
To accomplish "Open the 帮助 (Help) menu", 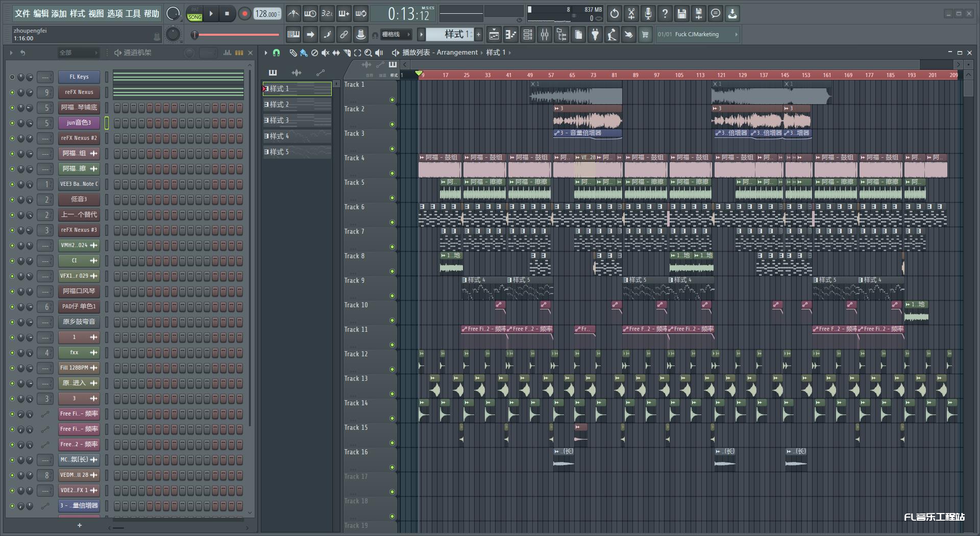I will tap(152, 14).
